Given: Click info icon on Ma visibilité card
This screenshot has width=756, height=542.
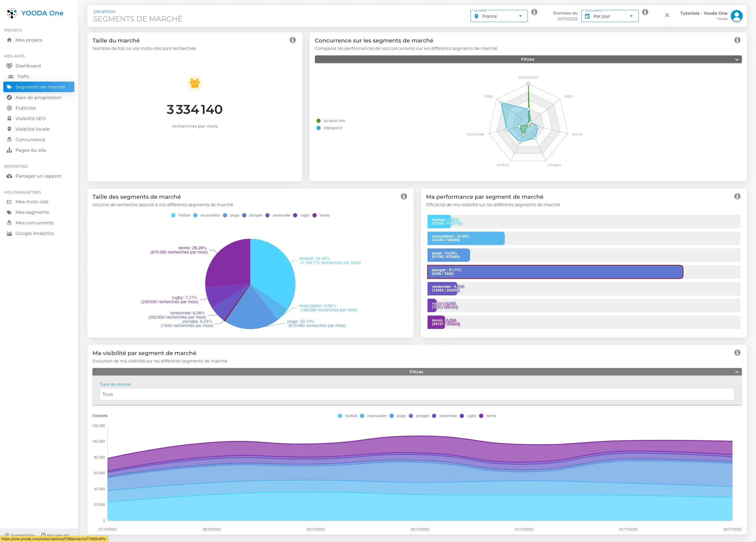Looking at the screenshot, I should click(x=737, y=353).
